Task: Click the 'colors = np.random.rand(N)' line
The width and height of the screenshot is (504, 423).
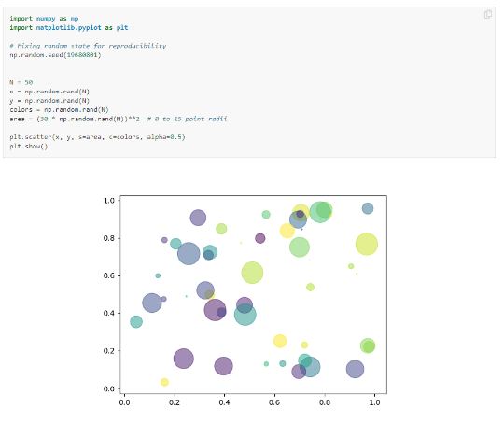Action: click(x=59, y=110)
